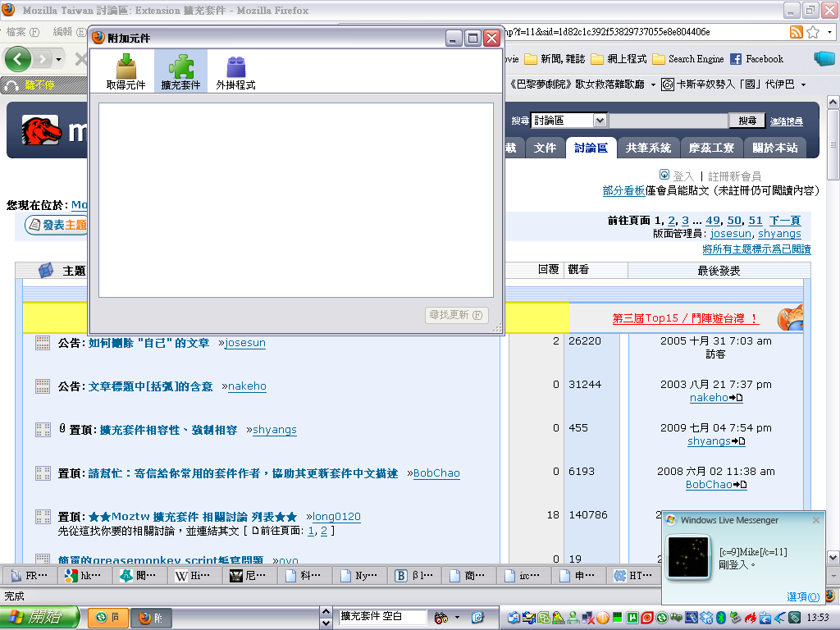Expand the 卡斯辛奴 news feed dropdown arrow

point(803,84)
